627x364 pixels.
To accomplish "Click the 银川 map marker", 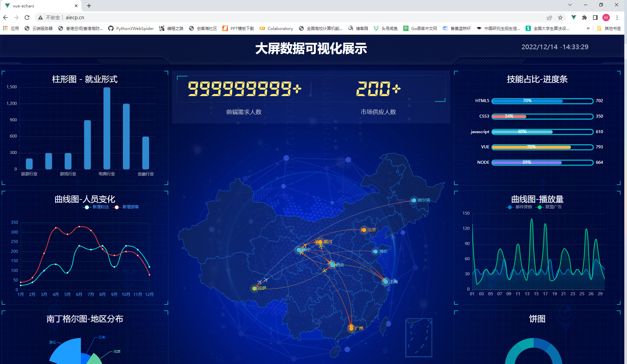I will pyautogui.click(x=320, y=242).
